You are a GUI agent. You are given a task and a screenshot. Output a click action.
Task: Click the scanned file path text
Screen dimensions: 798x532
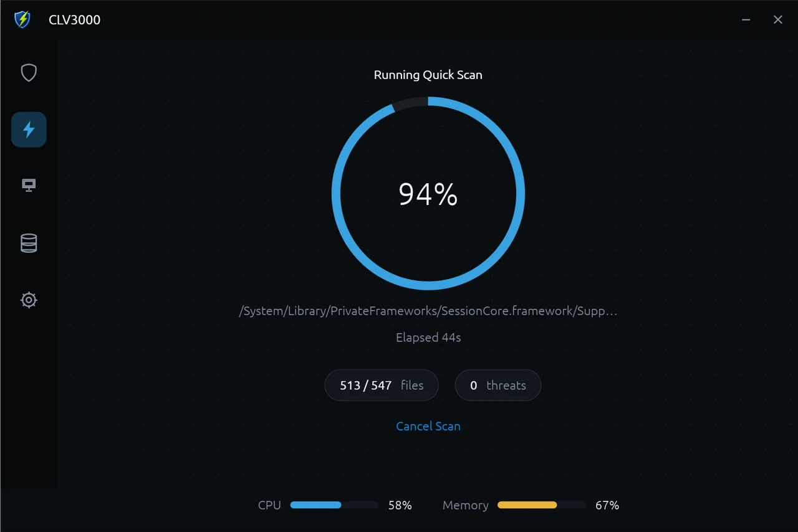click(428, 311)
